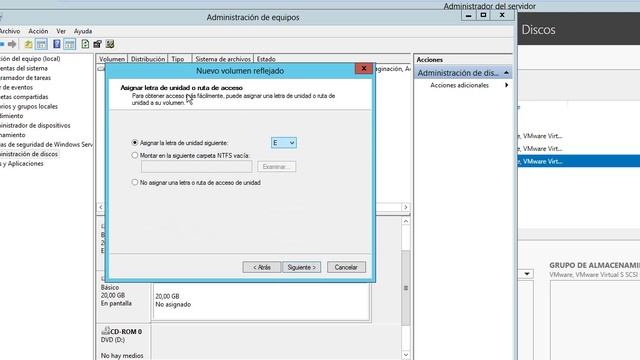Select 'Servicios y Aplicaciones' tree node
This screenshot has width=640, height=360.
click(22, 164)
